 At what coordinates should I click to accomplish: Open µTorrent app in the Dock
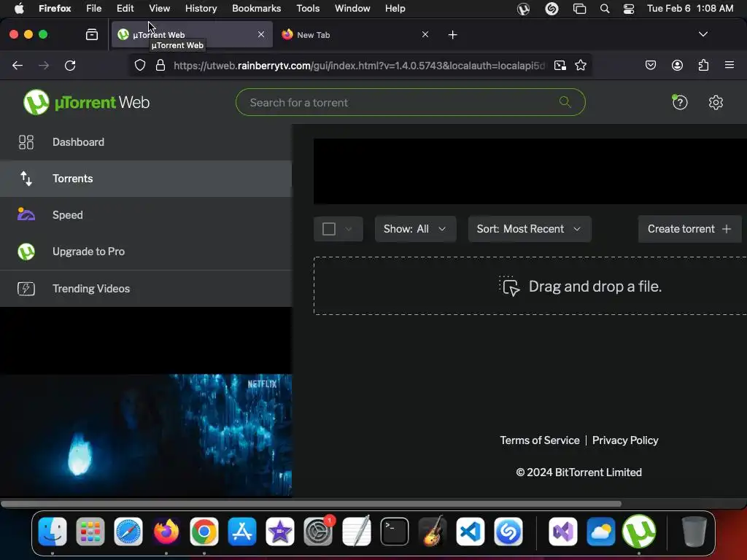click(x=639, y=532)
